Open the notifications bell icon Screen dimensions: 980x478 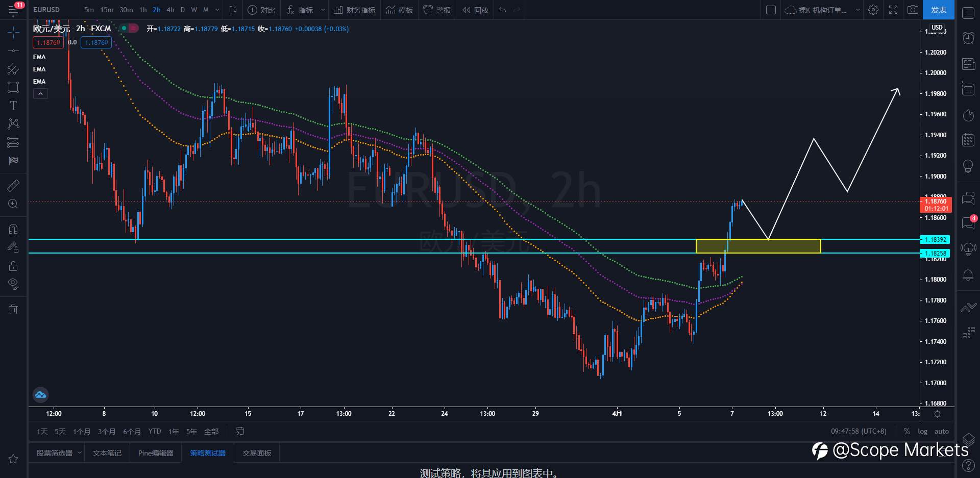[968, 275]
